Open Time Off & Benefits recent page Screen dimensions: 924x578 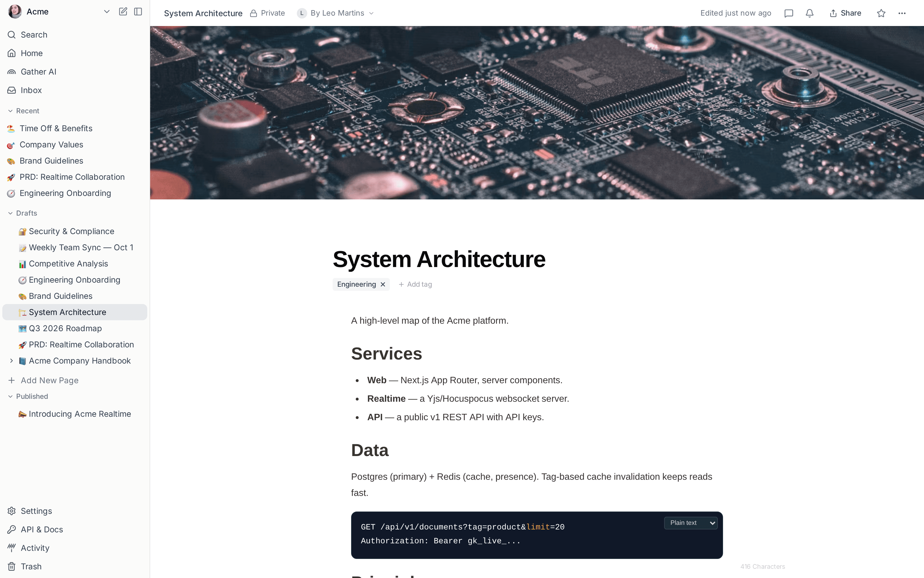(x=75, y=128)
